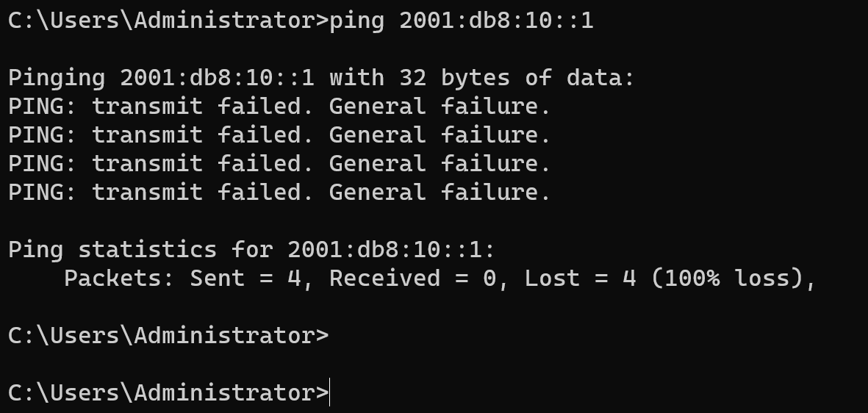The image size is (868, 413).
Task: Click the 'Received = 0' value
Action: click(x=412, y=279)
